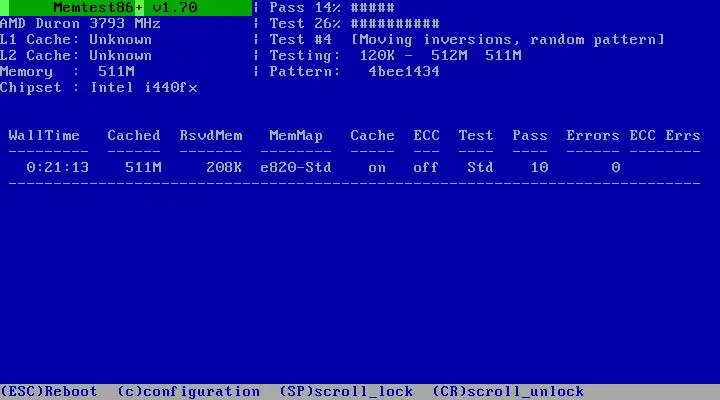Click the Cached column header
The width and height of the screenshot is (720, 400).
(134, 135)
